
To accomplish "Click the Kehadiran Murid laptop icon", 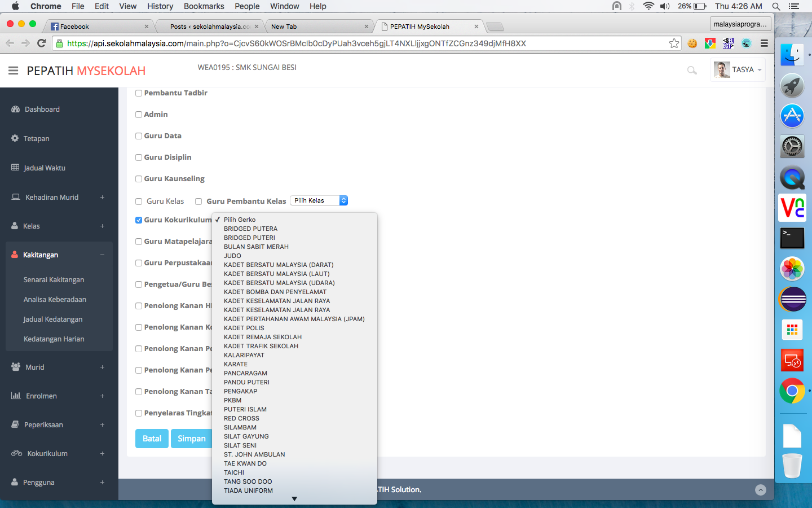I will click(x=16, y=197).
